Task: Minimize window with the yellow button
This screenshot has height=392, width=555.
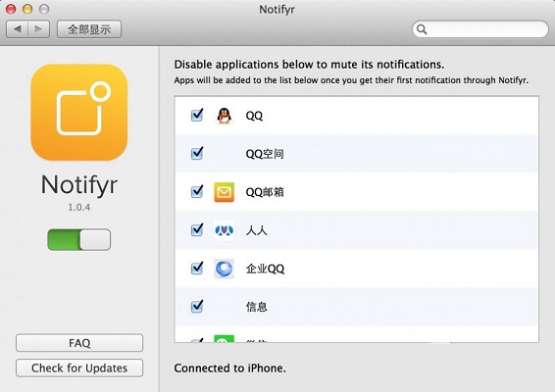Action: 27,9
